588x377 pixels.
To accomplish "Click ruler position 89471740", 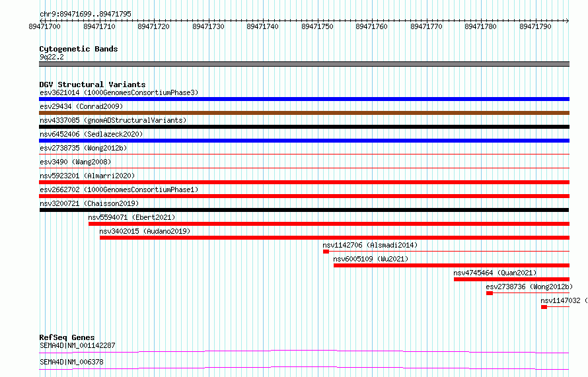I will 263,26.
